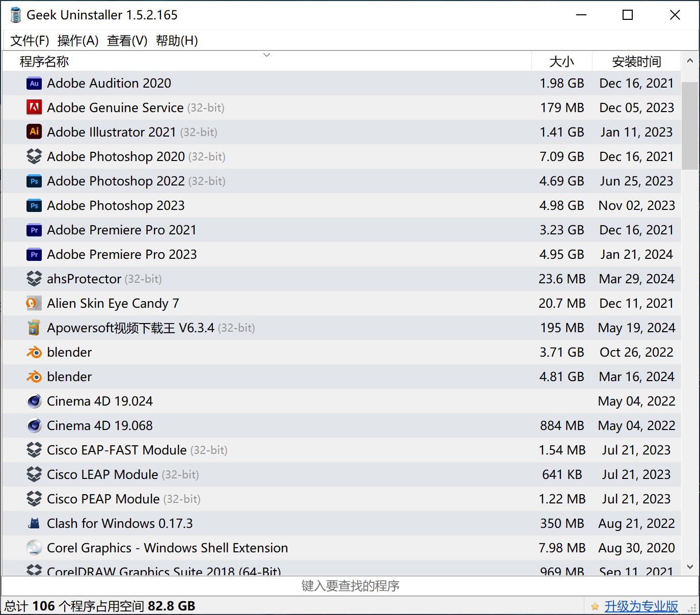Image resolution: width=700 pixels, height=615 pixels.
Task: Click the Alien Skin Eye Candy 7 icon
Action: (x=34, y=303)
